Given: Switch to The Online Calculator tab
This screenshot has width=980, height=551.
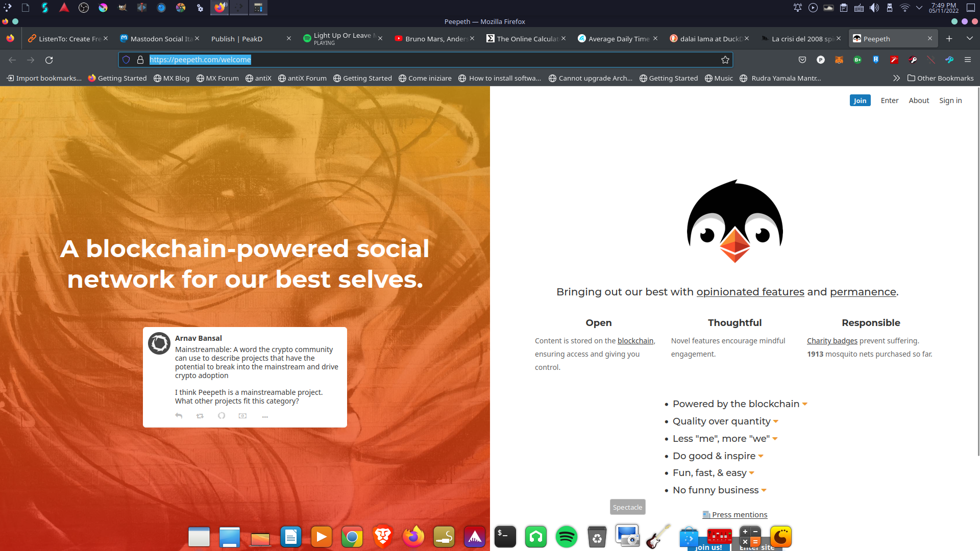Looking at the screenshot, I should click(x=526, y=39).
